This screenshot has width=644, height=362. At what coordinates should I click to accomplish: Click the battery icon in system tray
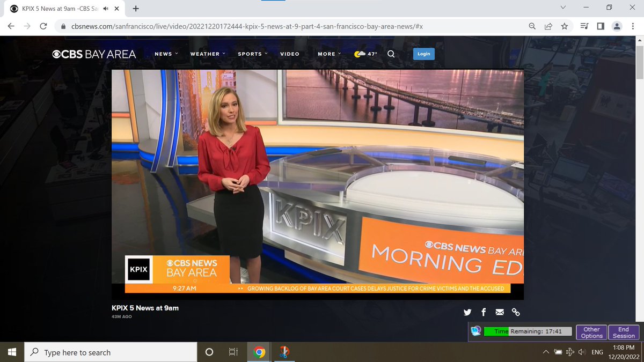click(x=558, y=352)
